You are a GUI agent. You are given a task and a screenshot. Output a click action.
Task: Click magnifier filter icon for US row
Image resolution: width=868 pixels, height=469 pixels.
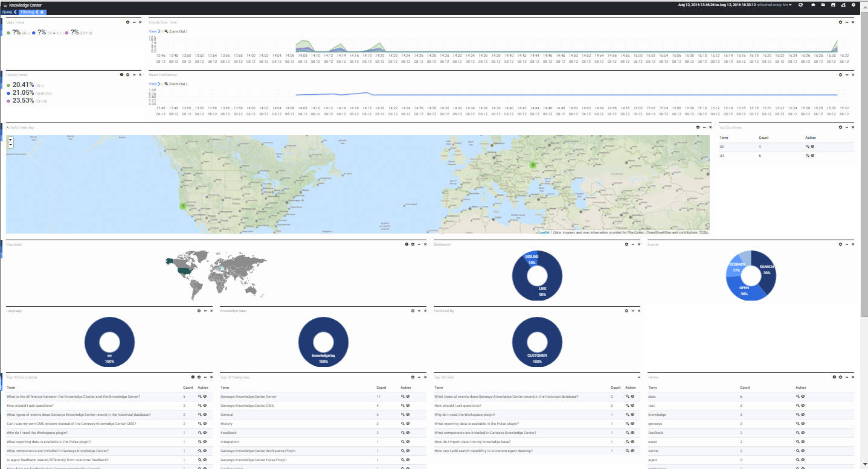point(807,147)
